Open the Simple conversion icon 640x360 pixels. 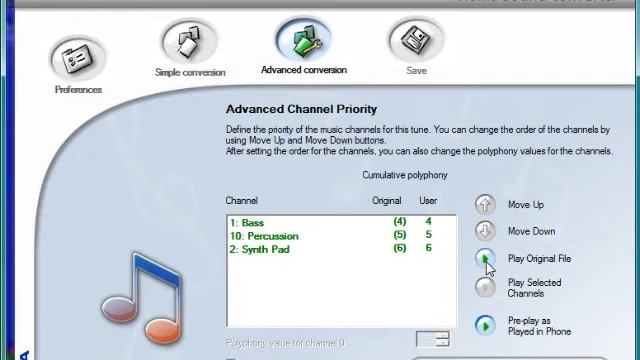(189, 41)
